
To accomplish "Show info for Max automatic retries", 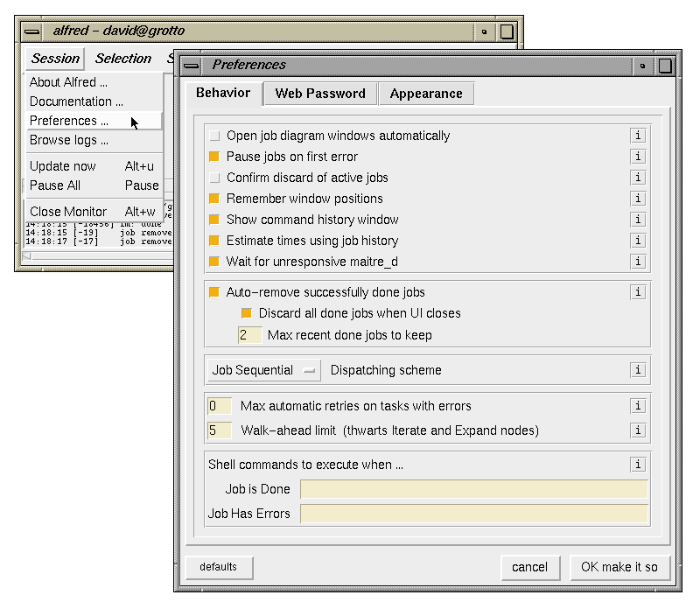I will [638, 406].
